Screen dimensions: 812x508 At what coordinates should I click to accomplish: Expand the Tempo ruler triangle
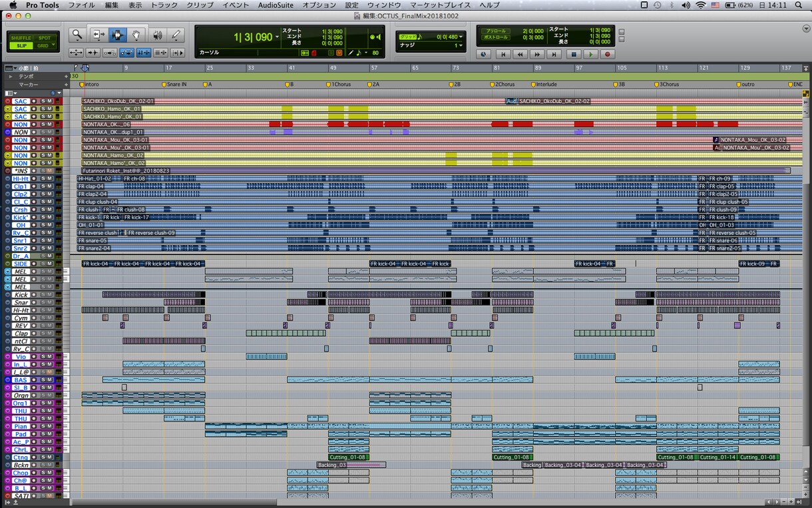[11, 77]
